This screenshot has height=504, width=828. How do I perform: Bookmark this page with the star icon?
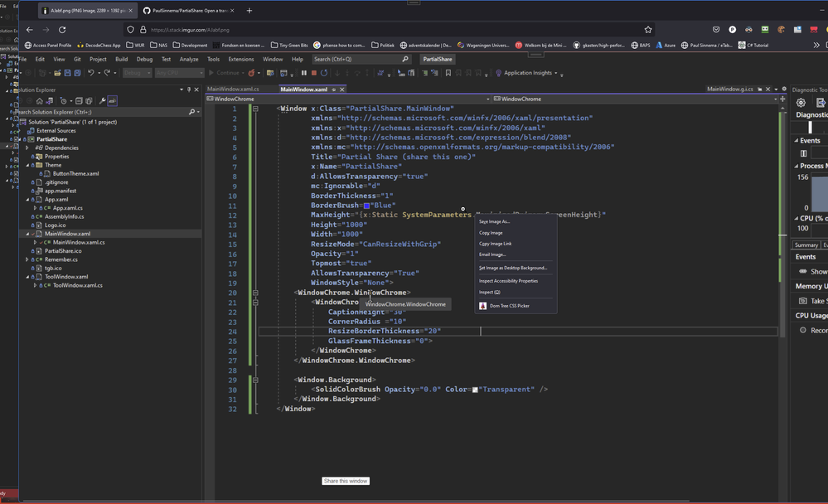coord(647,29)
